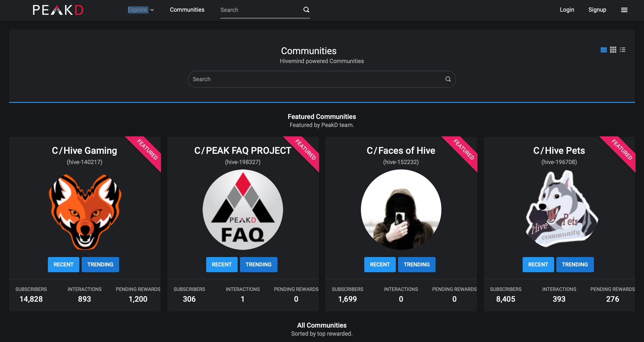Open the C/Faces of Hive community title
The height and width of the screenshot is (342, 644).
[401, 151]
